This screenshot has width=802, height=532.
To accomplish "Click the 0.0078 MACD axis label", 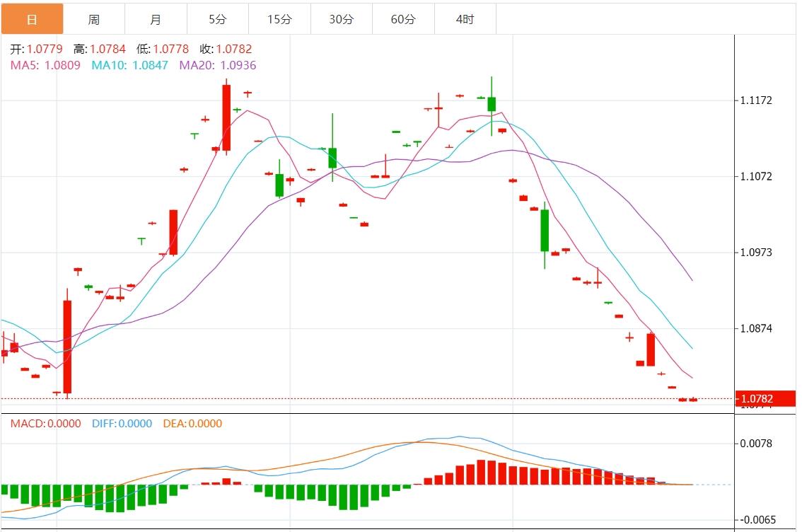I will click(756, 444).
